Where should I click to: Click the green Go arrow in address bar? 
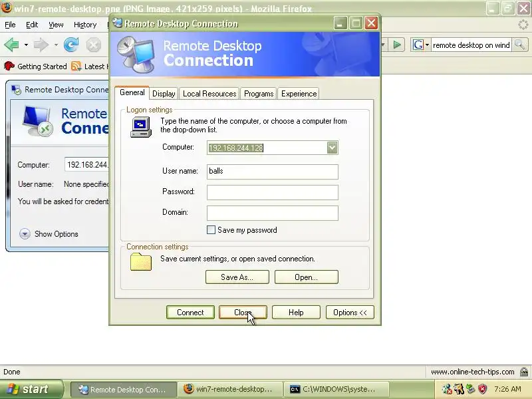(x=397, y=45)
